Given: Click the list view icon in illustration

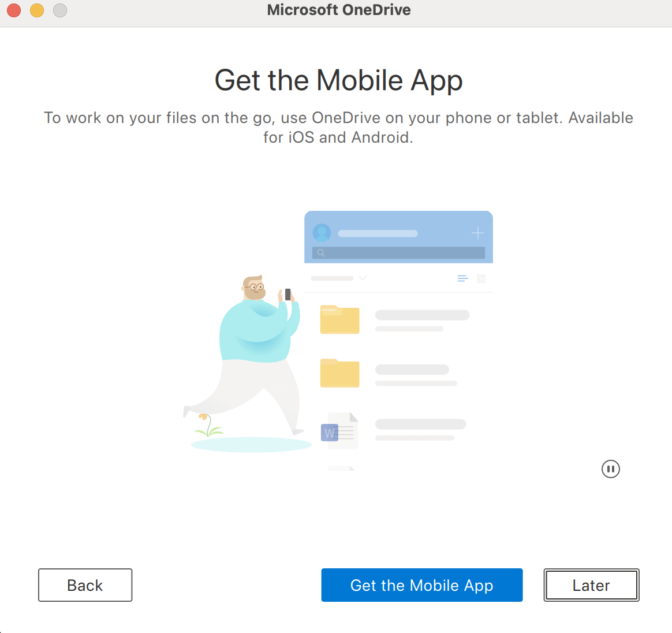Looking at the screenshot, I should click(x=463, y=279).
